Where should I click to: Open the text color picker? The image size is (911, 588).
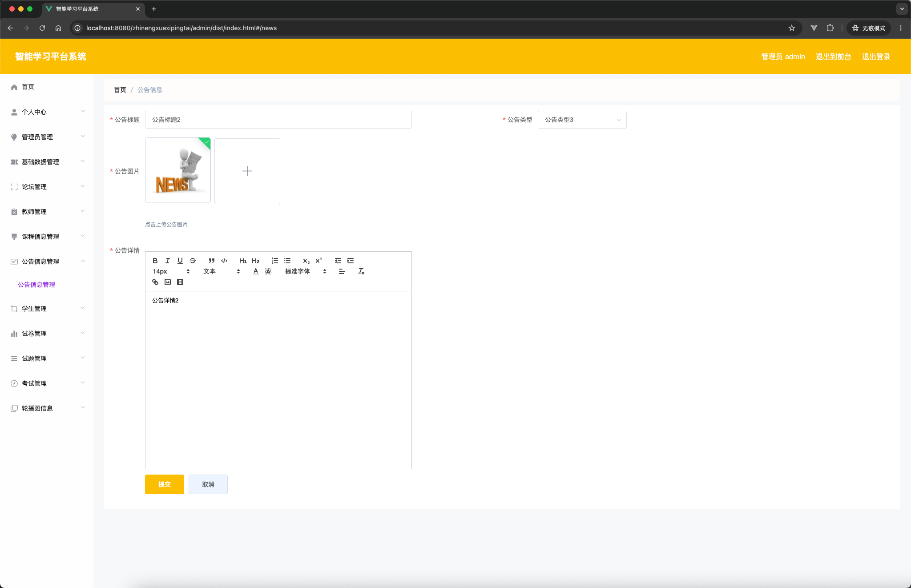point(256,271)
